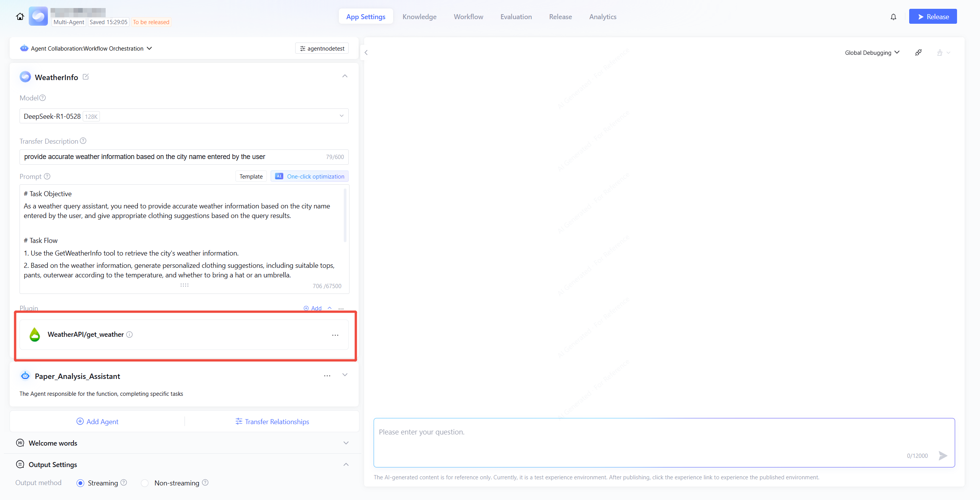Click the debug link settings icon

pos(918,52)
